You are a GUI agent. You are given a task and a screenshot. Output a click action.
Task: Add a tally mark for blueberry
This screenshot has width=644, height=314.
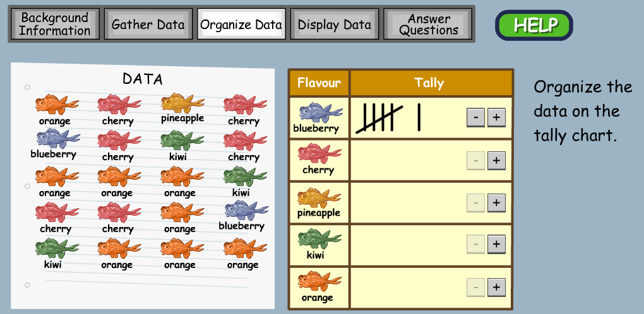(x=496, y=117)
